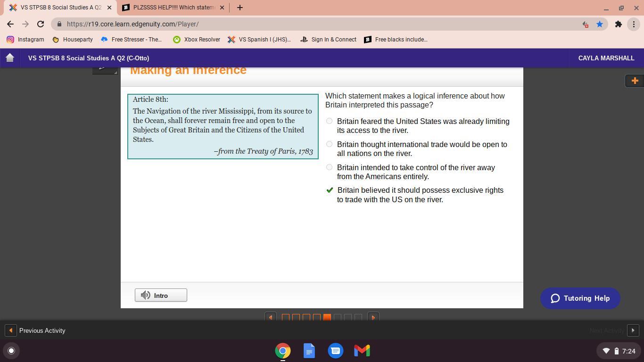The height and width of the screenshot is (362, 644).
Task: Play the Intro audio
Action: 161,295
